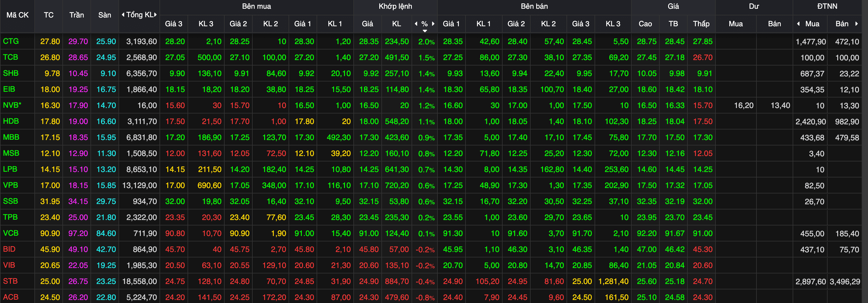Click the left arrow before Tổng KL header
The image size is (868, 303).
click(x=123, y=14)
